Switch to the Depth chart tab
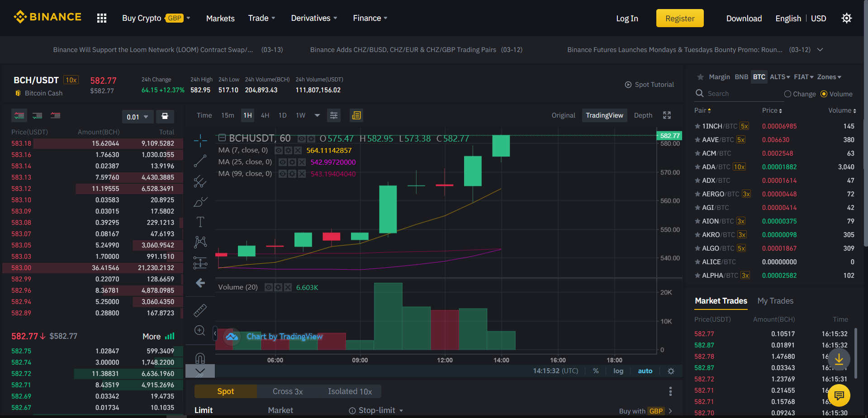The height and width of the screenshot is (418, 868). 643,115
